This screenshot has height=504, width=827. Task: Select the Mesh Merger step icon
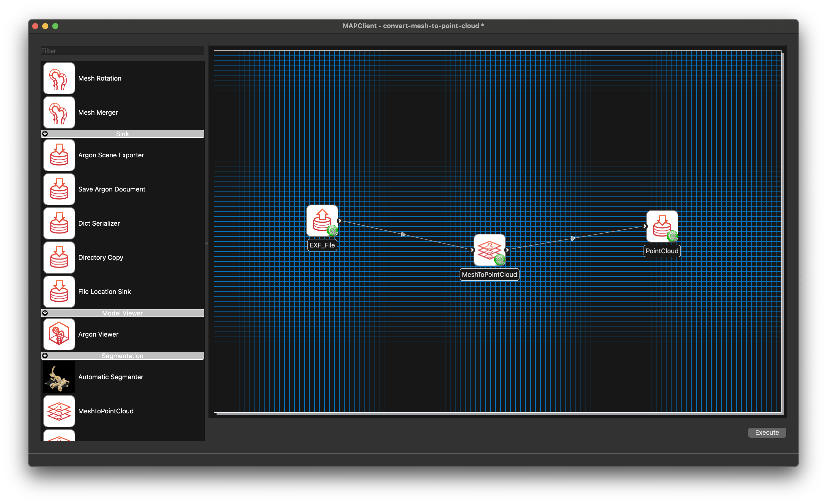pyautogui.click(x=59, y=112)
